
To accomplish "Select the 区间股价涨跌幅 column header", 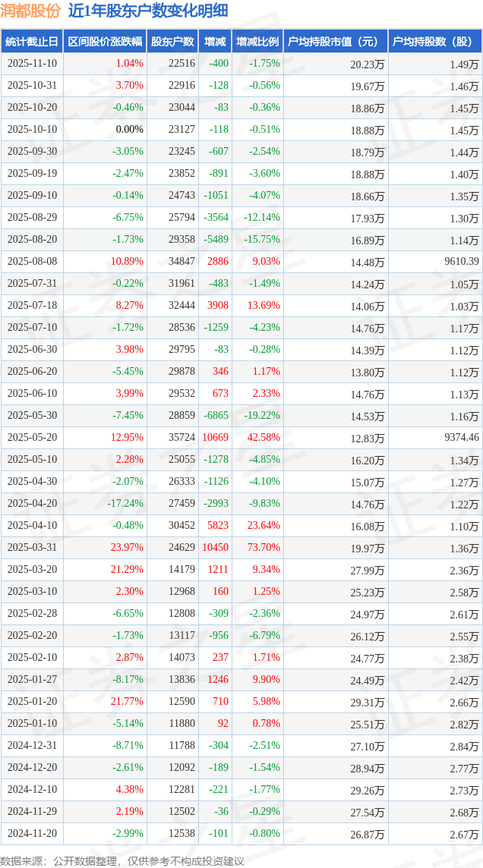I will point(105,42).
